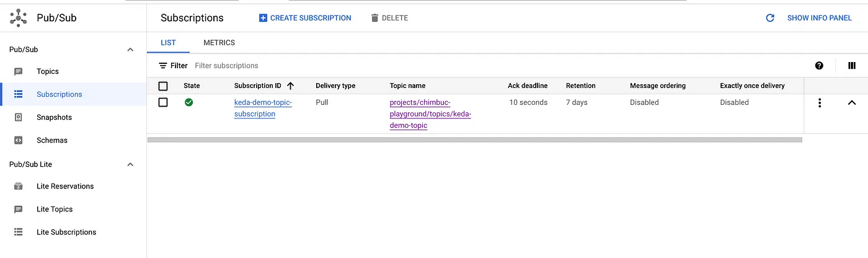
Task: Click CREATE SUBSCRIPTION button
Action: pyautogui.click(x=305, y=18)
